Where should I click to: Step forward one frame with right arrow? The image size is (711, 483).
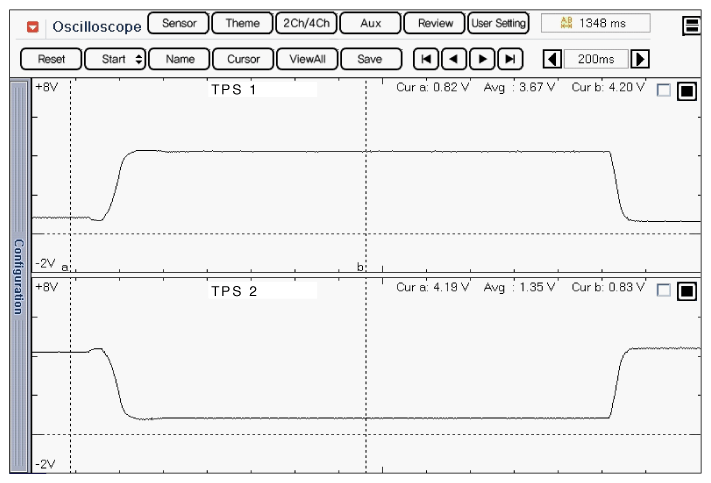[482, 59]
